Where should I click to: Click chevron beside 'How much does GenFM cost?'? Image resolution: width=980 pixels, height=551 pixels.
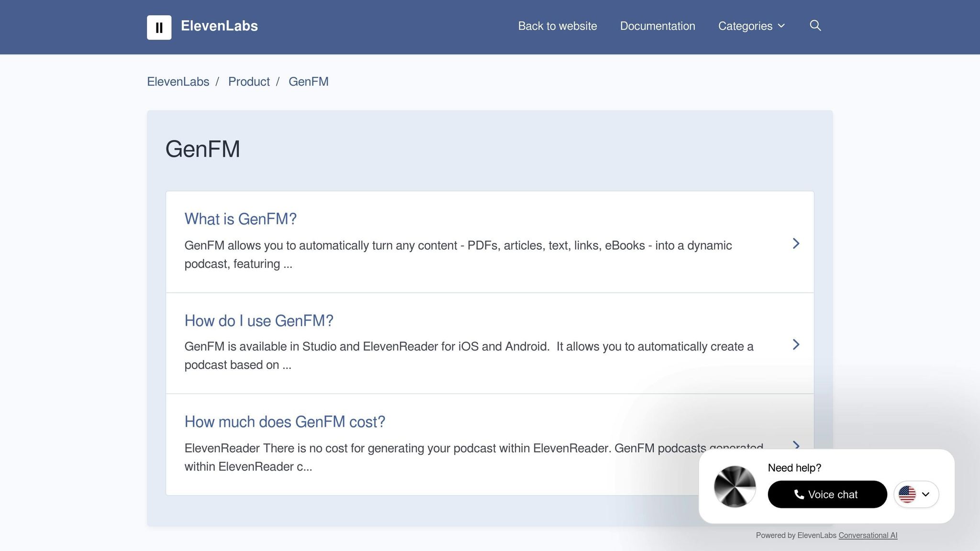click(796, 445)
